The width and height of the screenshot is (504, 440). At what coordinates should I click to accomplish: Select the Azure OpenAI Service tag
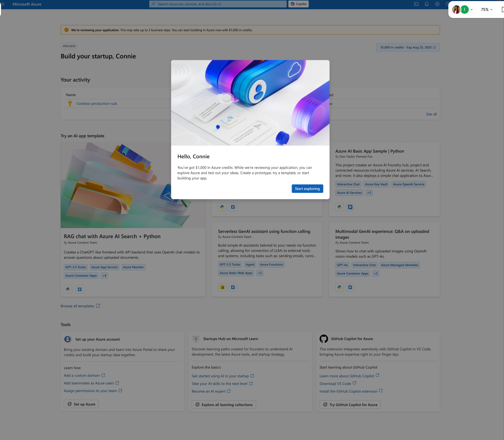pyautogui.click(x=409, y=184)
